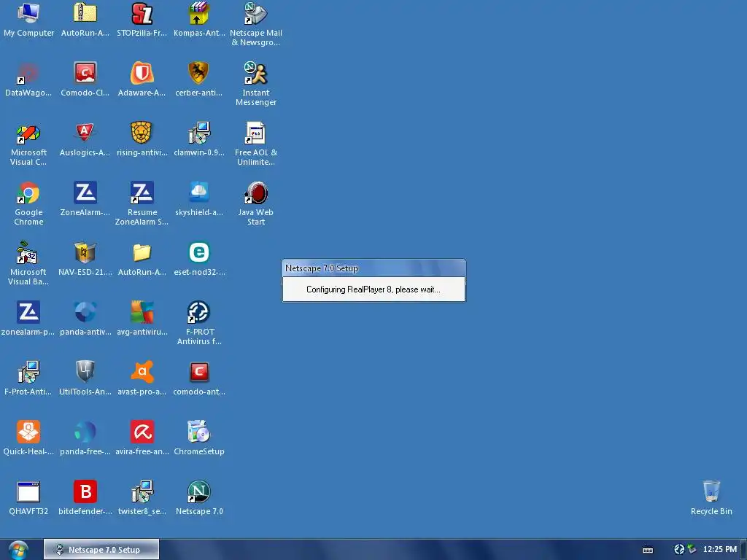Open the Instant Messenger shortcut

click(x=256, y=73)
